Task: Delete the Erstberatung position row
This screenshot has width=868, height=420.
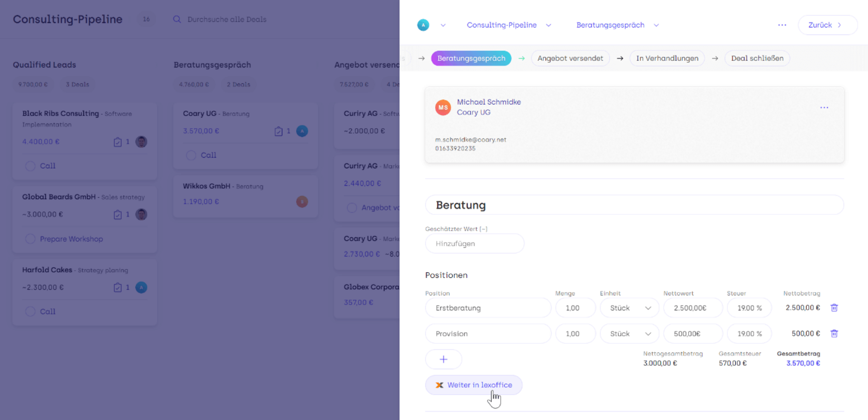Action: point(834,308)
